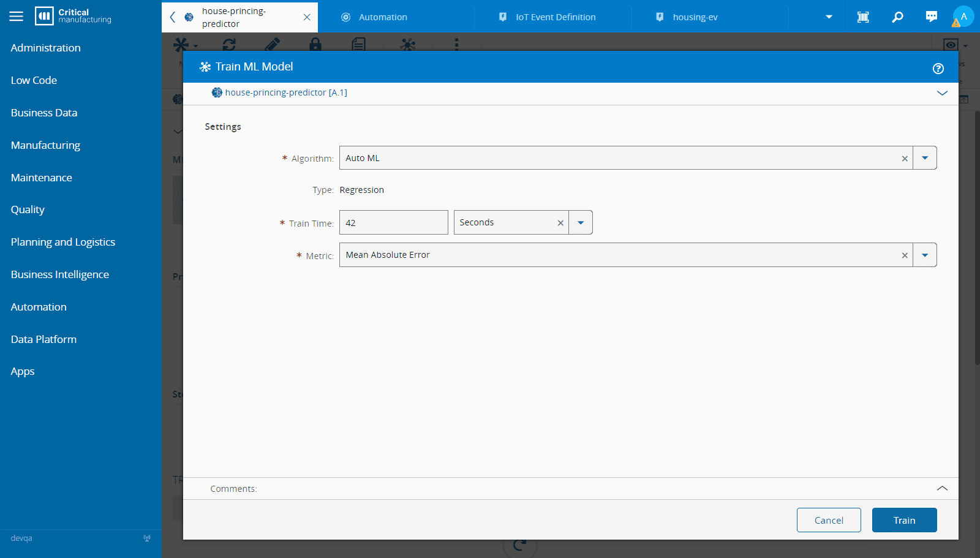Viewport: 980px width, 558px height.
Task: Clear the Algorithm Auto ML selection
Action: point(904,159)
